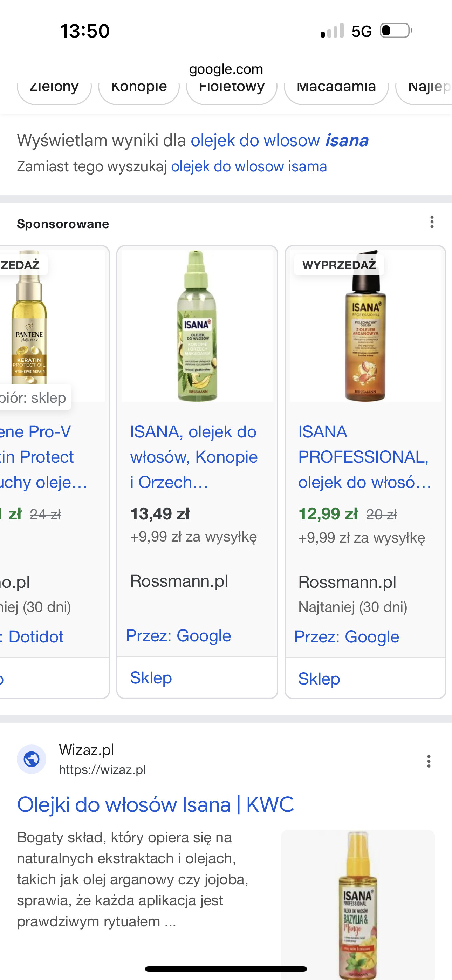
Task: Tap the google.com address bar
Action: (x=226, y=69)
